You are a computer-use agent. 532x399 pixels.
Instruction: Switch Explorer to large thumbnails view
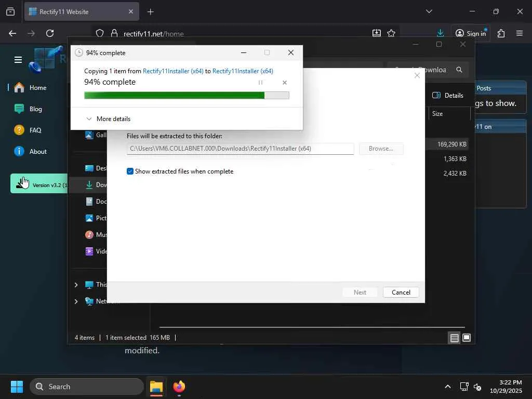tap(467, 338)
